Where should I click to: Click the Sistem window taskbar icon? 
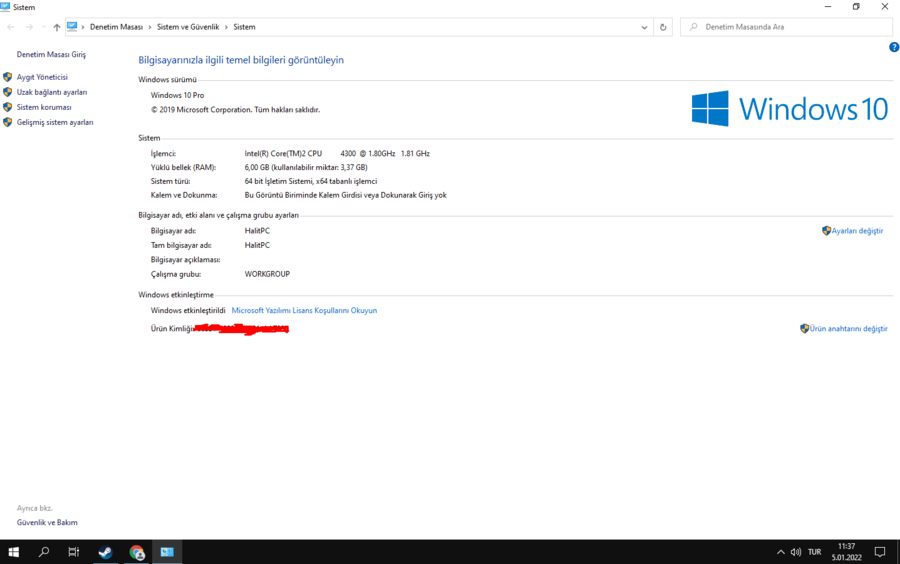coord(167,552)
